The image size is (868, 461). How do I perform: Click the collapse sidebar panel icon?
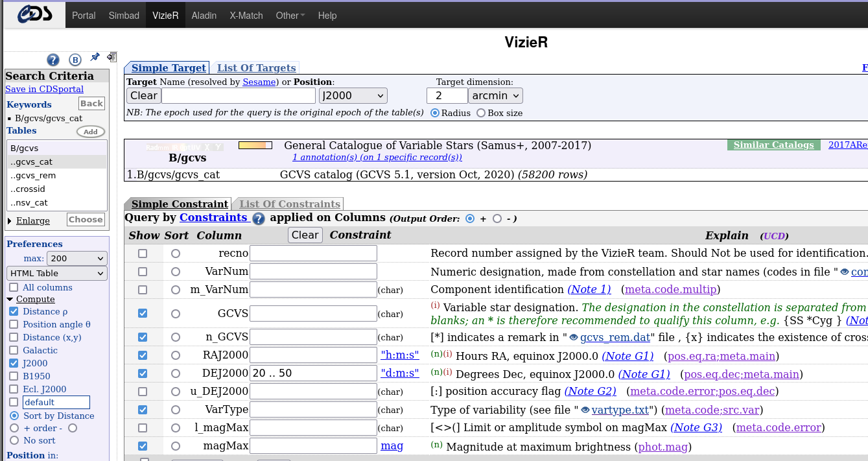(111, 57)
